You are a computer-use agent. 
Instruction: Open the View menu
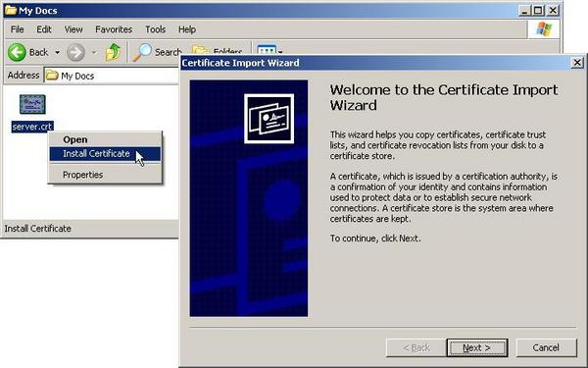(73, 29)
